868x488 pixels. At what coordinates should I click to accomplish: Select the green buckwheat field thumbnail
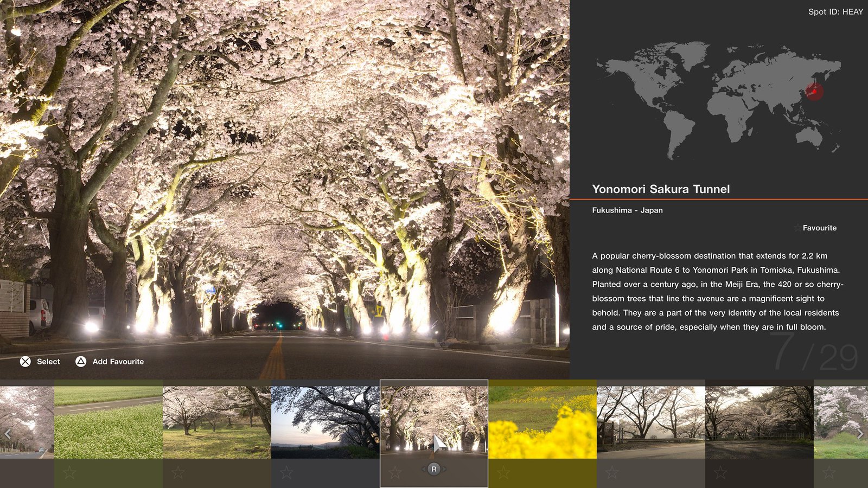[x=108, y=423]
